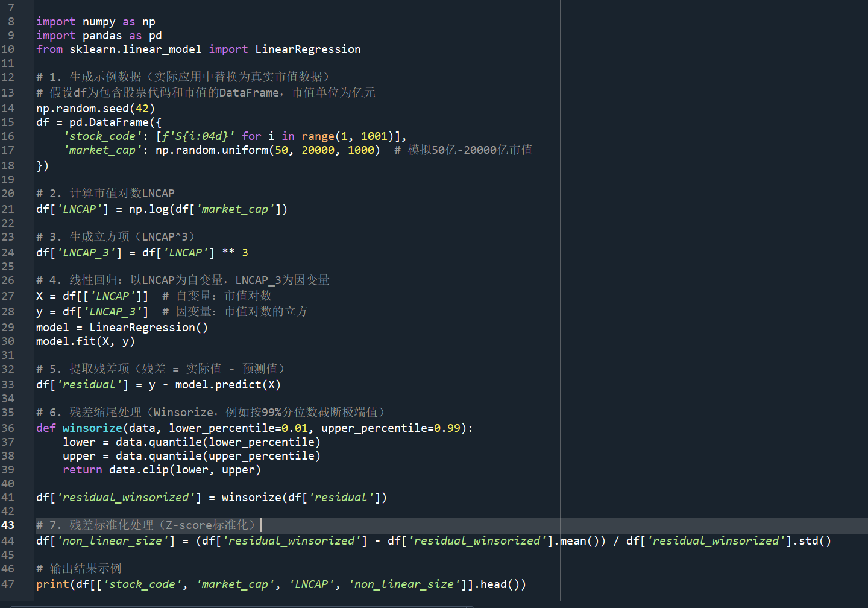Click '.std()' at the end of line 44

tap(812, 541)
